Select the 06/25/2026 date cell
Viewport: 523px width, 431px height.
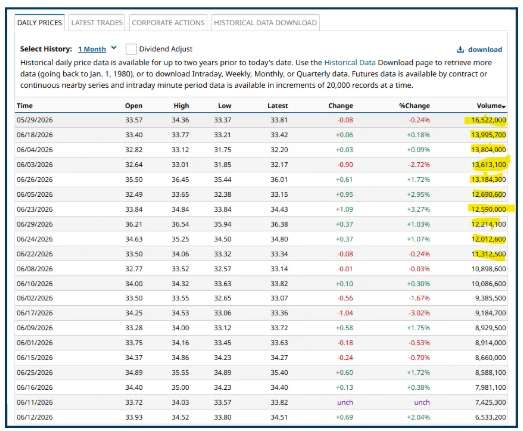point(35,372)
